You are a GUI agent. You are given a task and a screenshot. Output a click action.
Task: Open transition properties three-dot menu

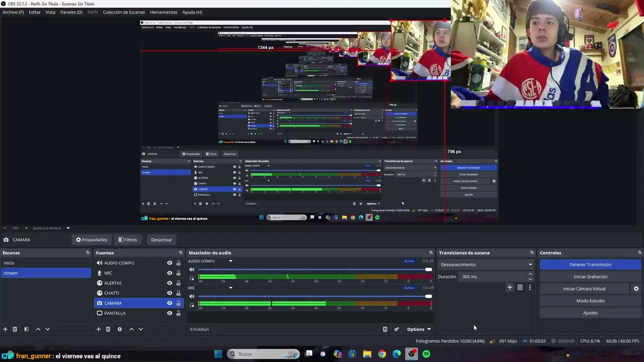click(x=530, y=288)
